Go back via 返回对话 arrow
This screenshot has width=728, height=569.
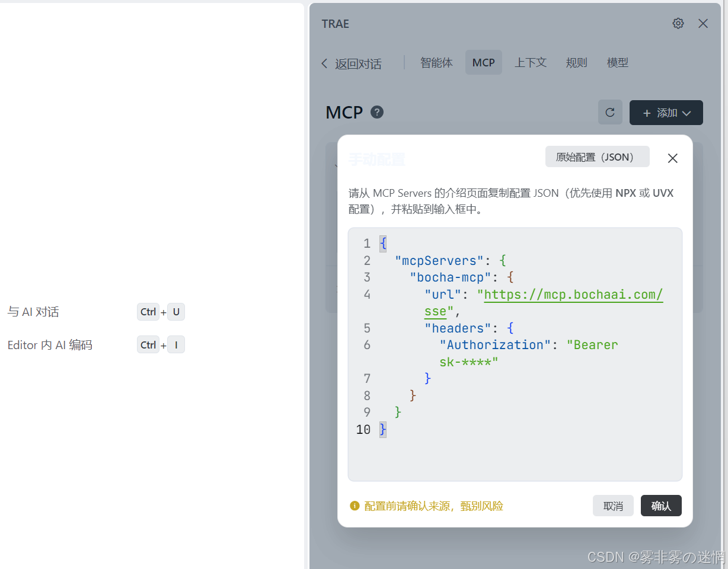tap(324, 63)
